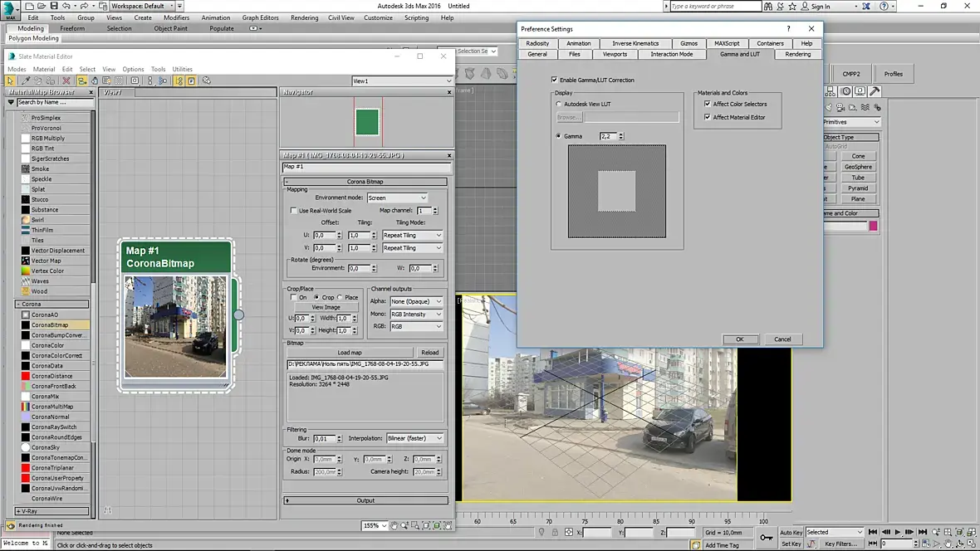980x551 pixels.
Task: Open the Environment mode Screen dropdown
Action: 398,197
